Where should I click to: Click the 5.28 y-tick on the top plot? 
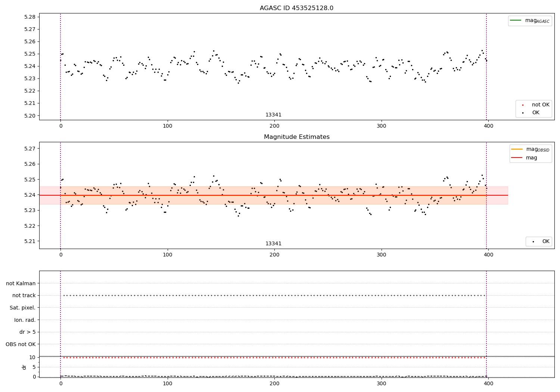click(x=29, y=17)
